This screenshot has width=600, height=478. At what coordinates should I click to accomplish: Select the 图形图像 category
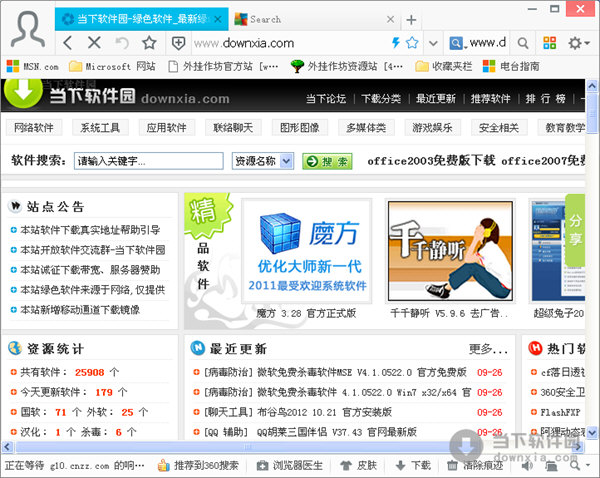point(300,128)
